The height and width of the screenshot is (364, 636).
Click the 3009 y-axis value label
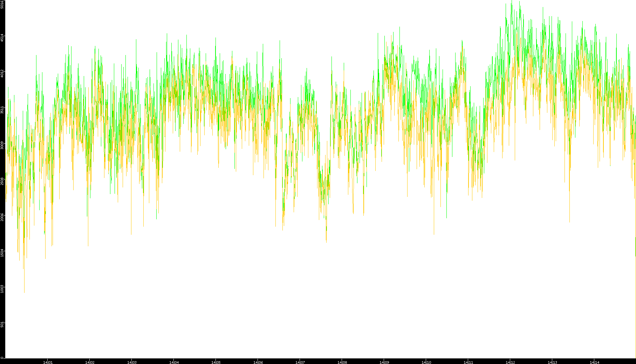2,145
